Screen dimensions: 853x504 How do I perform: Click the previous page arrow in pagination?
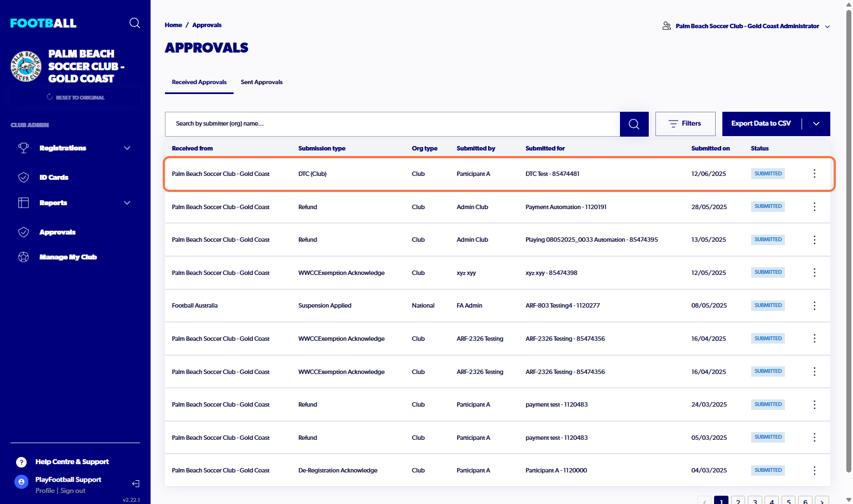[704, 500]
